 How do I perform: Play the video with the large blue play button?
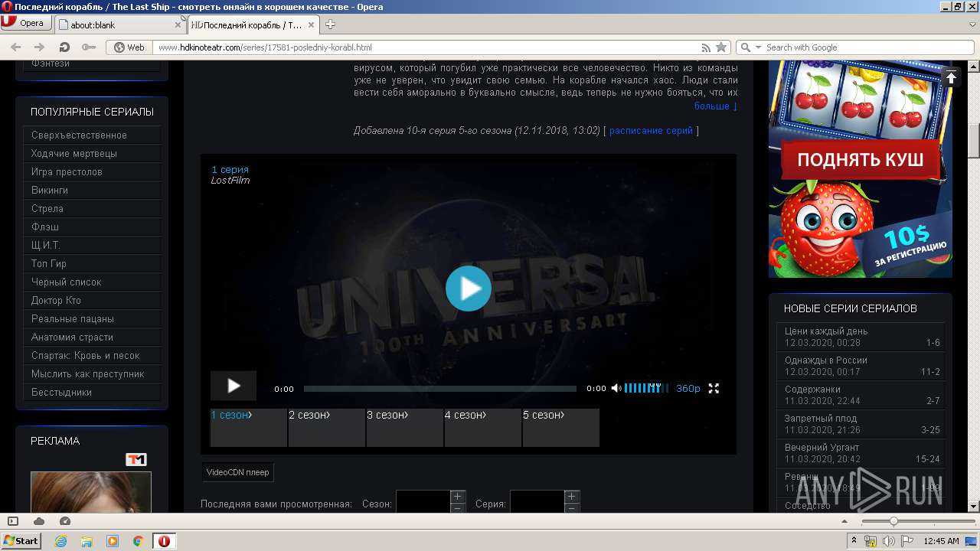(x=469, y=288)
